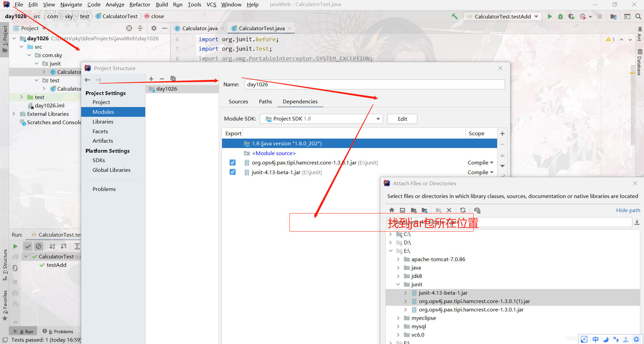Viewport: 644px width, 344px height.
Task: Run CalculatorTest.testAdd with green play button
Action: 550,16
